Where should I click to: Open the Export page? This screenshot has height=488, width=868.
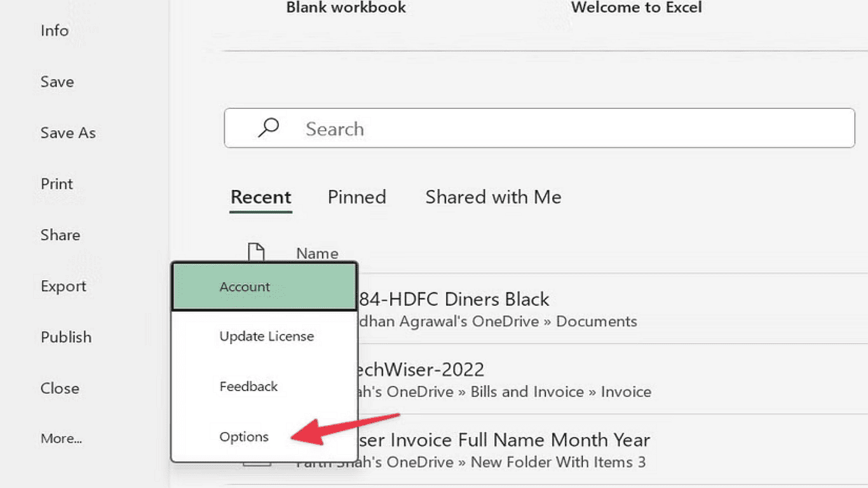[64, 286]
